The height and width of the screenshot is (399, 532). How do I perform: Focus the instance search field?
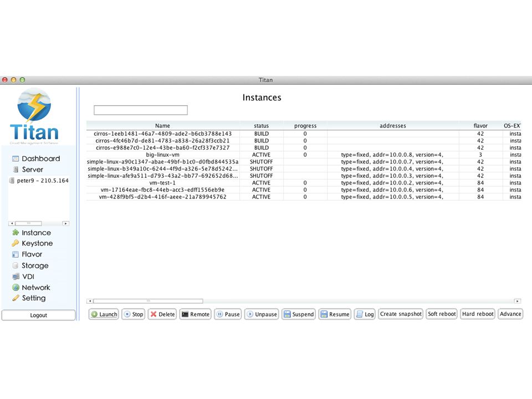(x=140, y=110)
